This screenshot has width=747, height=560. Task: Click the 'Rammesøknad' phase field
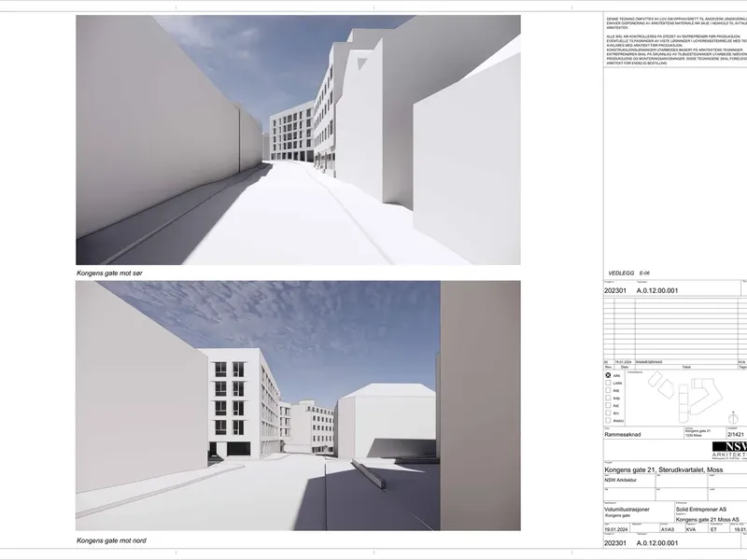(x=623, y=434)
